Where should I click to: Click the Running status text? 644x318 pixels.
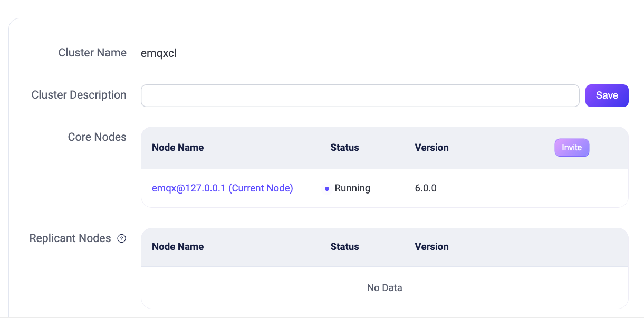[x=352, y=188]
